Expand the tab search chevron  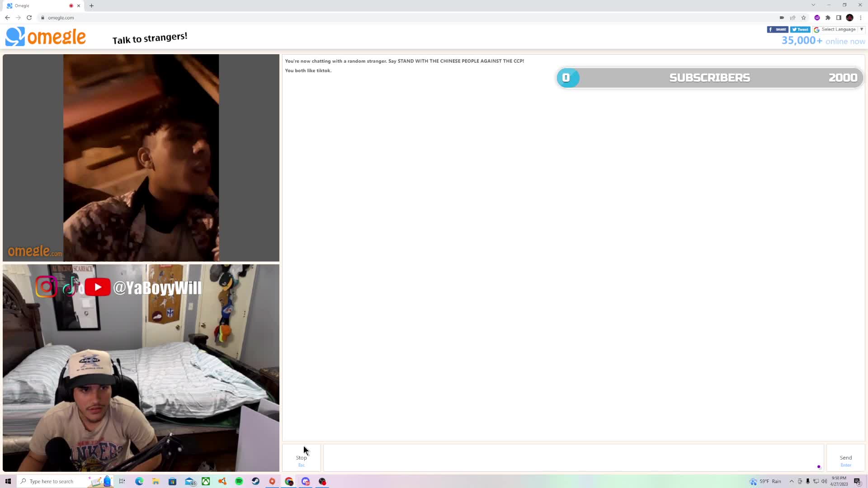pyautogui.click(x=813, y=5)
